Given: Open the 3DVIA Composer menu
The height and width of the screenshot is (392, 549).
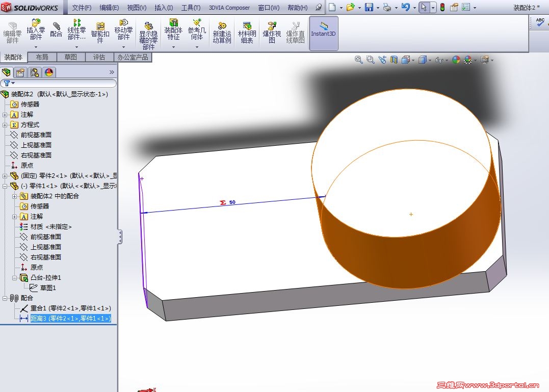Looking at the screenshot, I should click(229, 7).
